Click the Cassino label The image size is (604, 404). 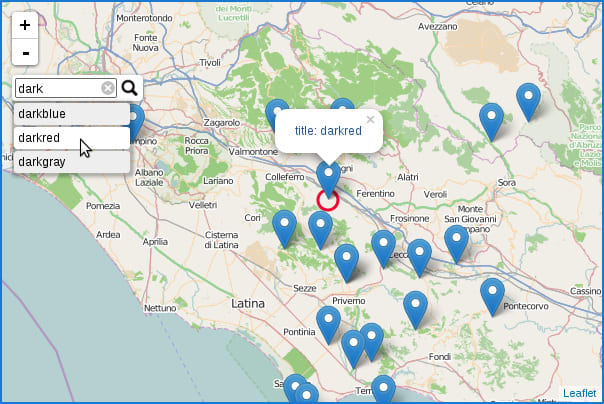[x=586, y=291]
